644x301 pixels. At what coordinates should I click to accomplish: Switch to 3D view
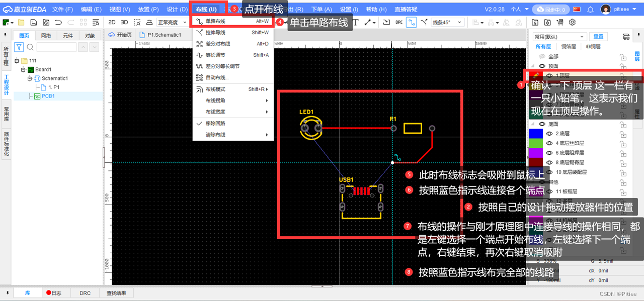pyautogui.click(x=124, y=22)
